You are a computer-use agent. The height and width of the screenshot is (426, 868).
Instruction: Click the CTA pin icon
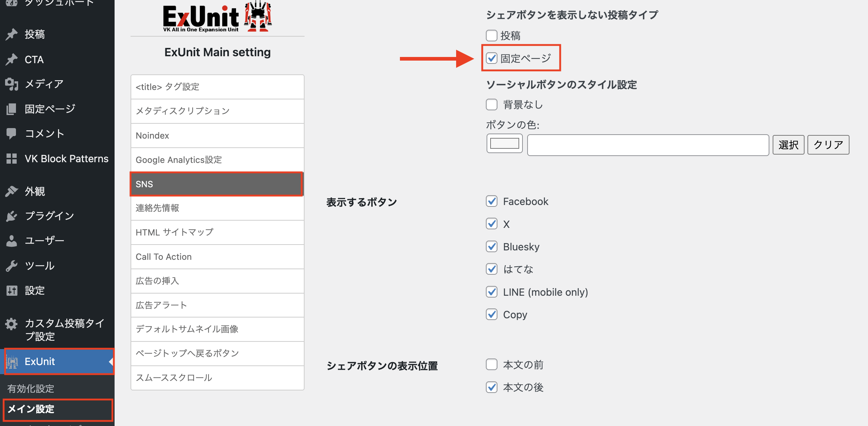tap(12, 59)
